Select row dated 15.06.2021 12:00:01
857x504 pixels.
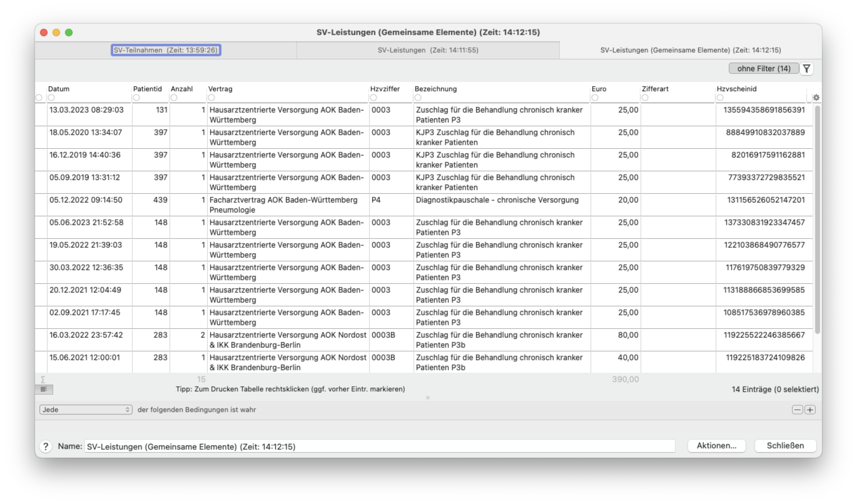[x=423, y=362]
